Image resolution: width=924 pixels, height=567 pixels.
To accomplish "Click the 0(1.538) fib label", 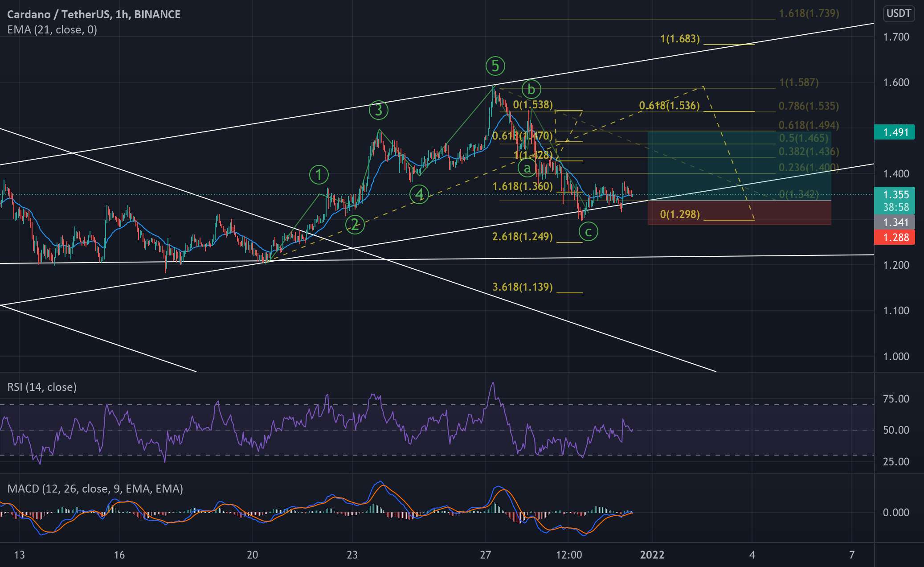I will (x=533, y=105).
